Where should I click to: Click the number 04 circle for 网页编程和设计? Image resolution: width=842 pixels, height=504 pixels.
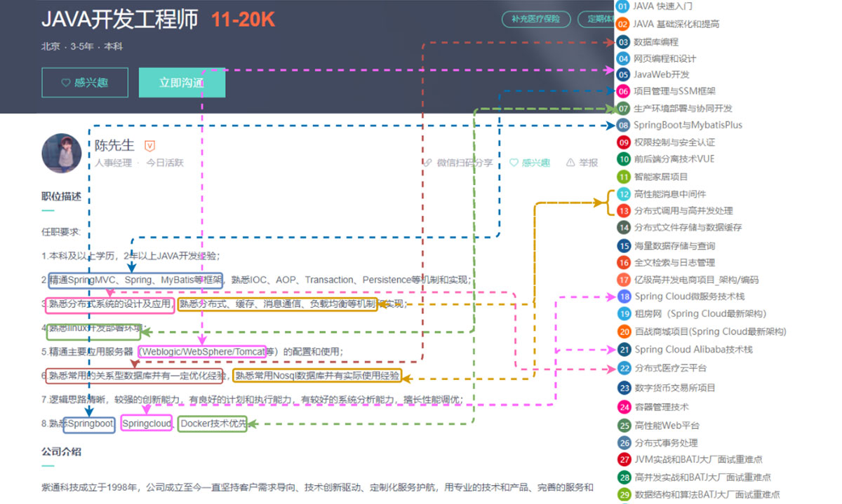tap(623, 59)
